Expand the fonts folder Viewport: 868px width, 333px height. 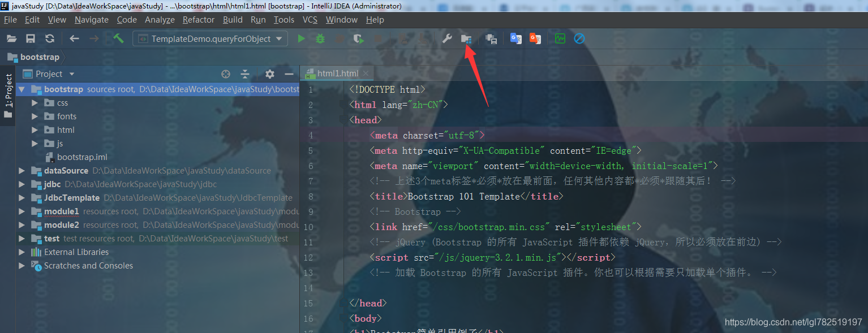[35, 116]
